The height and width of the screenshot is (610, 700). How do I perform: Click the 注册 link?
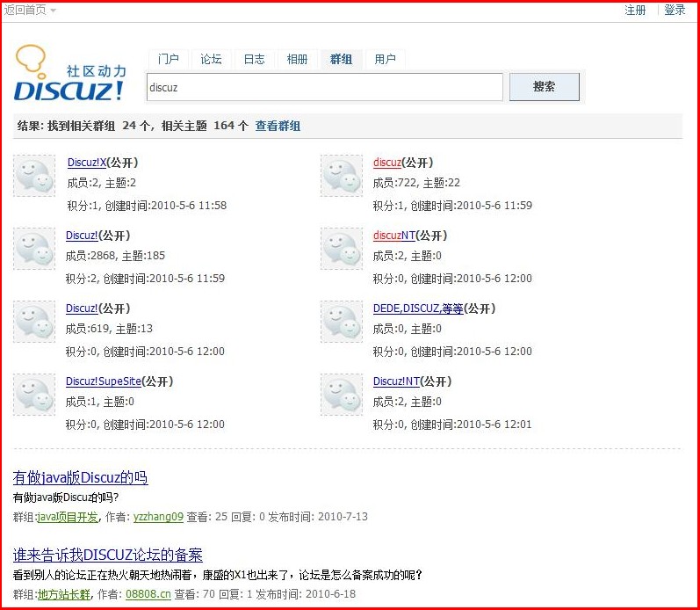pos(635,11)
